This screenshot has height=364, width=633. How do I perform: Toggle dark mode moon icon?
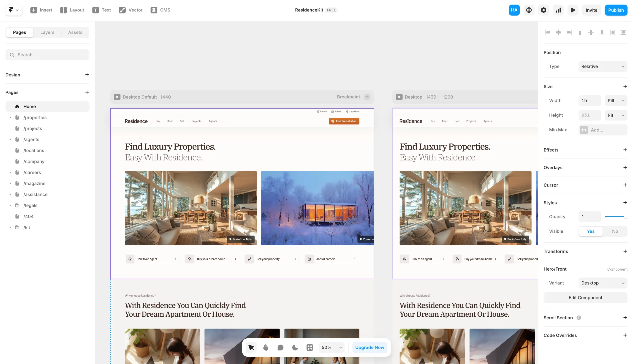point(295,347)
